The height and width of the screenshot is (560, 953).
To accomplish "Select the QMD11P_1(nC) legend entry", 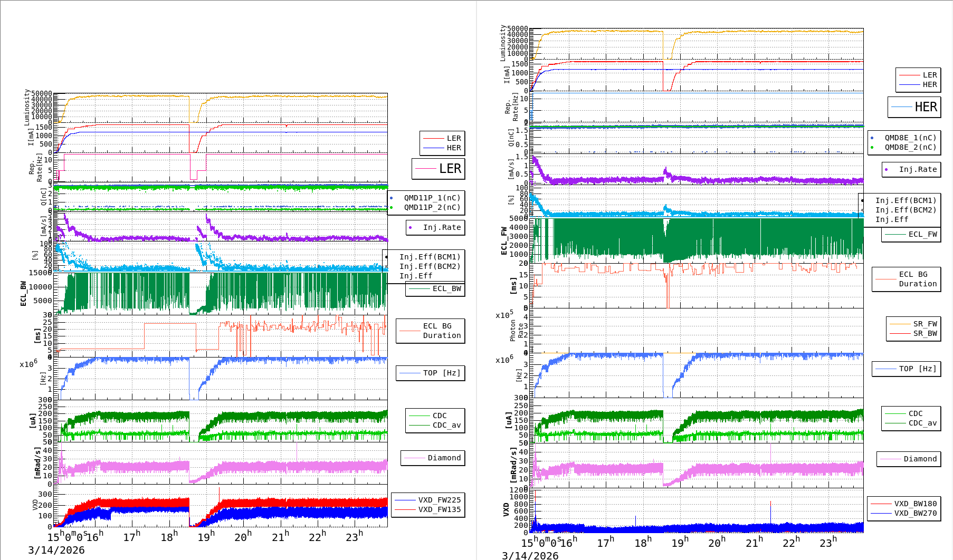I will tap(426, 198).
